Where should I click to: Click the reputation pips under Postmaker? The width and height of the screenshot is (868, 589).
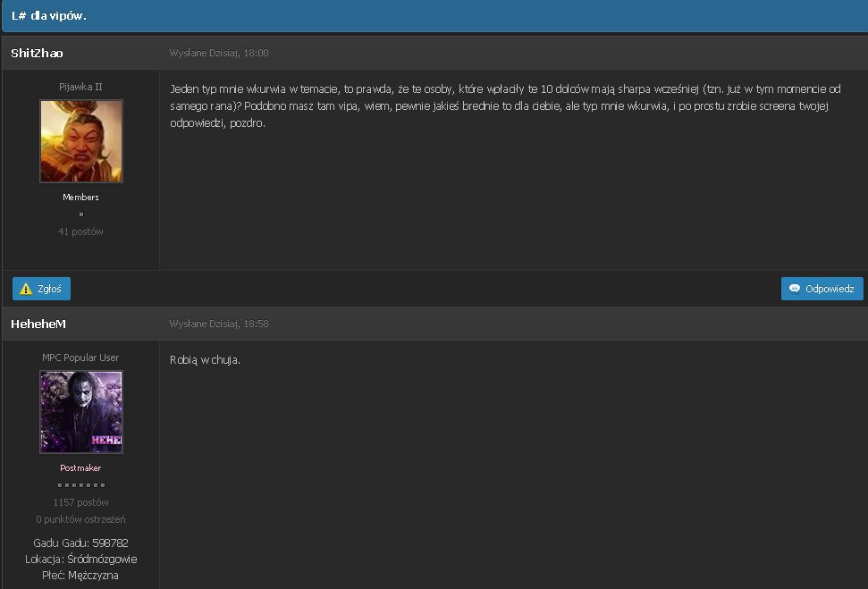click(80, 485)
